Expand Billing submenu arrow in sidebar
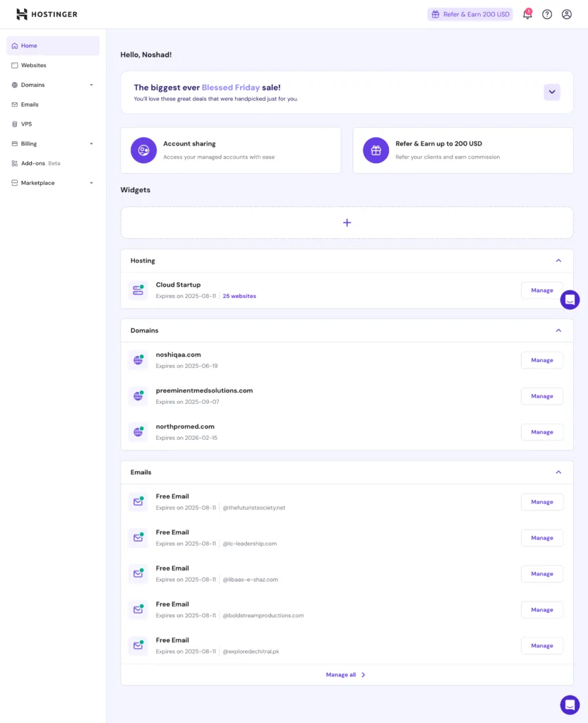Image resolution: width=588 pixels, height=723 pixels. pyautogui.click(x=91, y=144)
